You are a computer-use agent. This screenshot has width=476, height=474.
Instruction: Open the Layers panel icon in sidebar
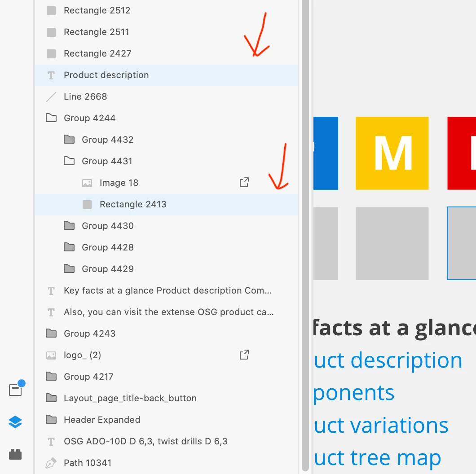[15, 422]
